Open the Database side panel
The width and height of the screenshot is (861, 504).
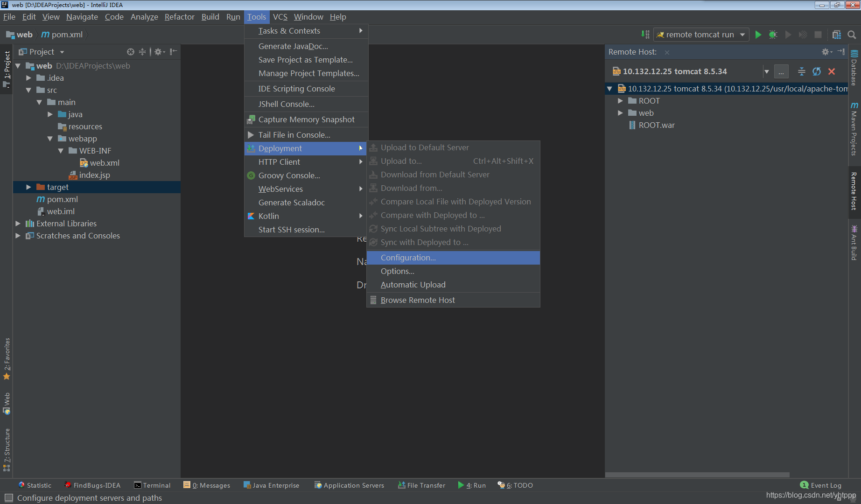tap(854, 68)
